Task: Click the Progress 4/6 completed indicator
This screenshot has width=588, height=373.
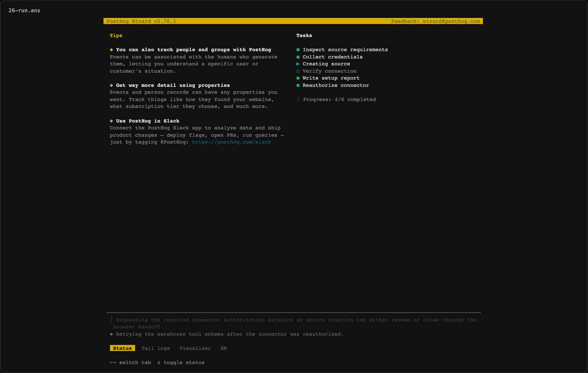Action: click(x=339, y=99)
